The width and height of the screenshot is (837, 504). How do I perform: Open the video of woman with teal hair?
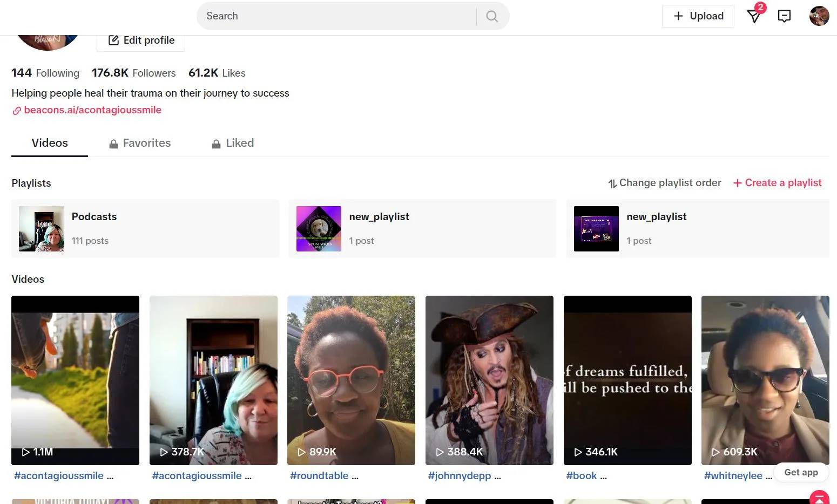point(213,380)
